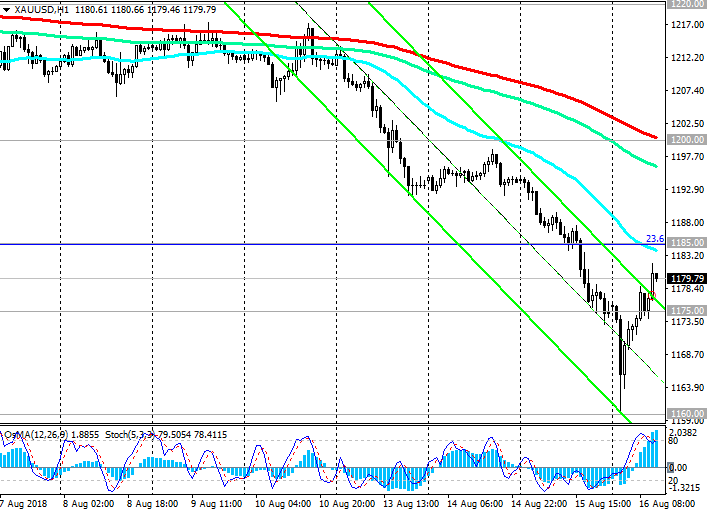Click the 1168.70 price scale value
Image resolution: width=707 pixels, height=512 pixels.
pyautogui.click(x=687, y=355)
